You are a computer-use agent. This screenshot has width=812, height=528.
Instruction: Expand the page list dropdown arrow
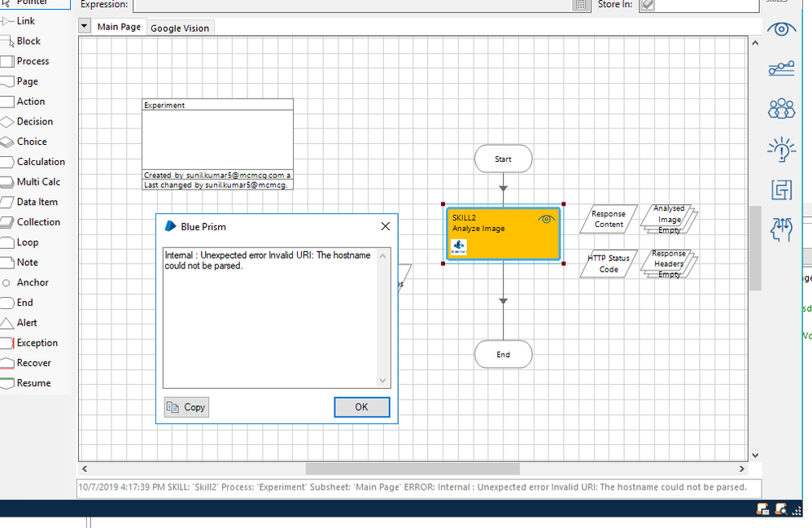point(85,26)
